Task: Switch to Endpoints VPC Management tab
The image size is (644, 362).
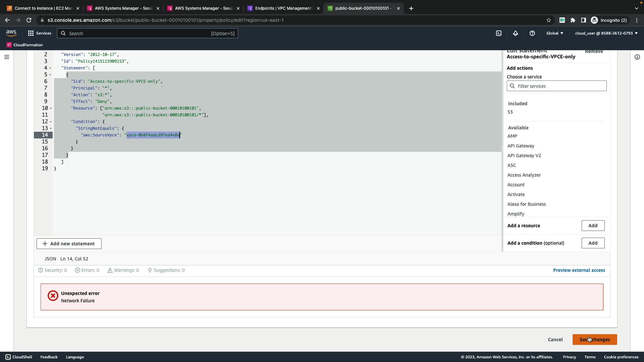Action: pyautogui.click(x=283, y=8)
